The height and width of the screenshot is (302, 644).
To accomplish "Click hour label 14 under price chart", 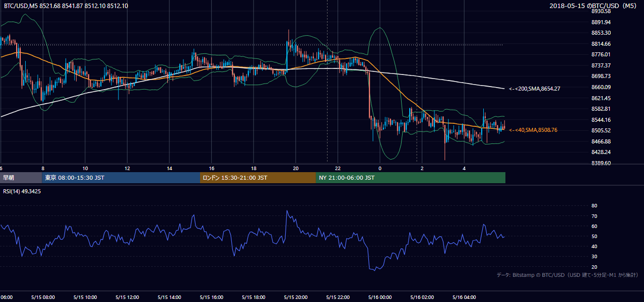I will click(169, 168).
